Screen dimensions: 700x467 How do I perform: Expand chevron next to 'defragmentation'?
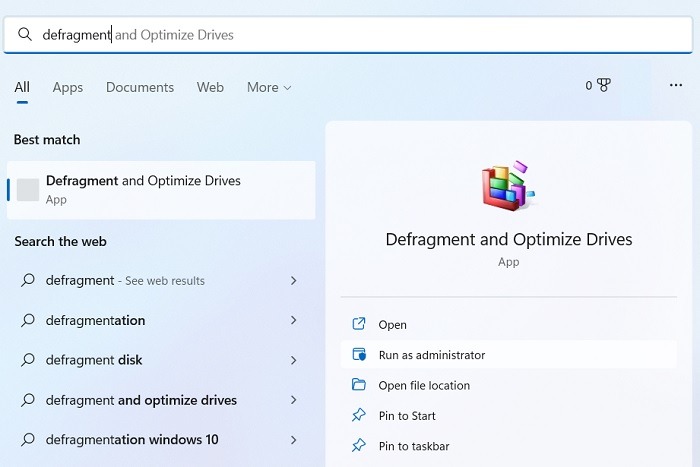tap(293, 320)
